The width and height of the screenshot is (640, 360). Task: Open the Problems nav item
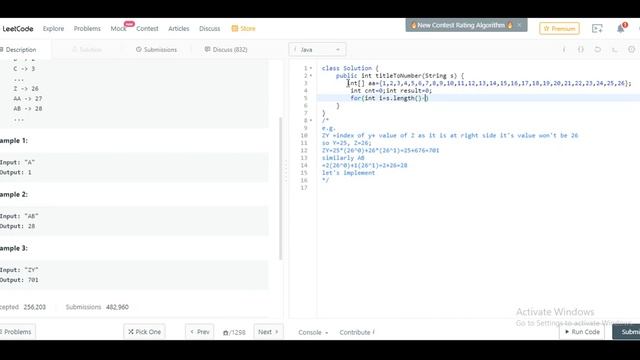point(87,29)
